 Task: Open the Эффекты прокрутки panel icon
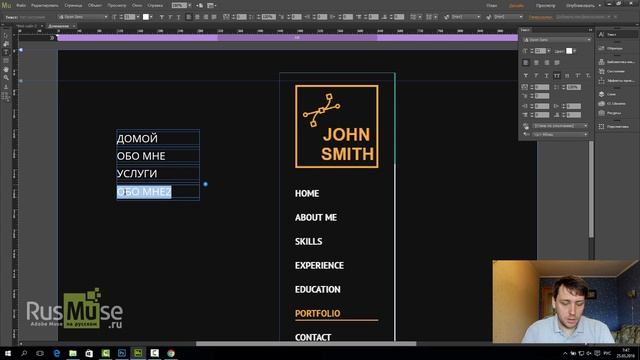click(616, 80)
